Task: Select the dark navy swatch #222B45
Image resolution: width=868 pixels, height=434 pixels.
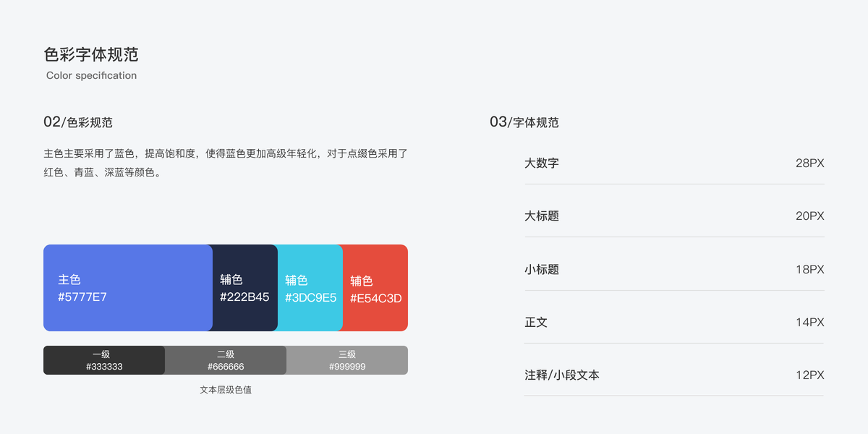Action: click(x=245, y=288)
